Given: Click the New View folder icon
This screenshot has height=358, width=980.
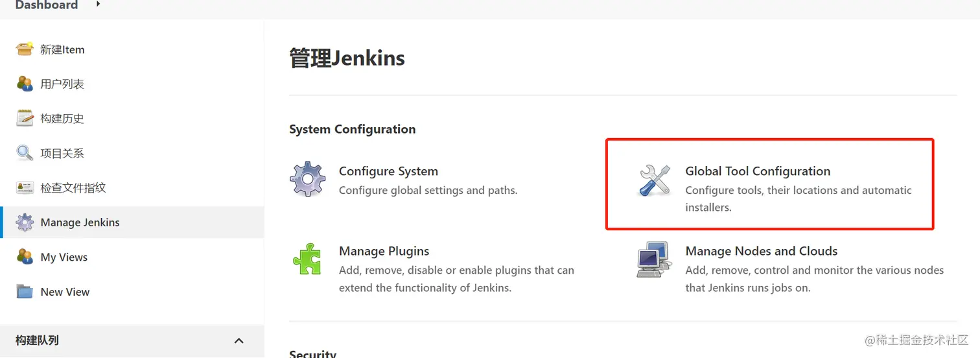Looking at the screenshot, I should [25, 291].
